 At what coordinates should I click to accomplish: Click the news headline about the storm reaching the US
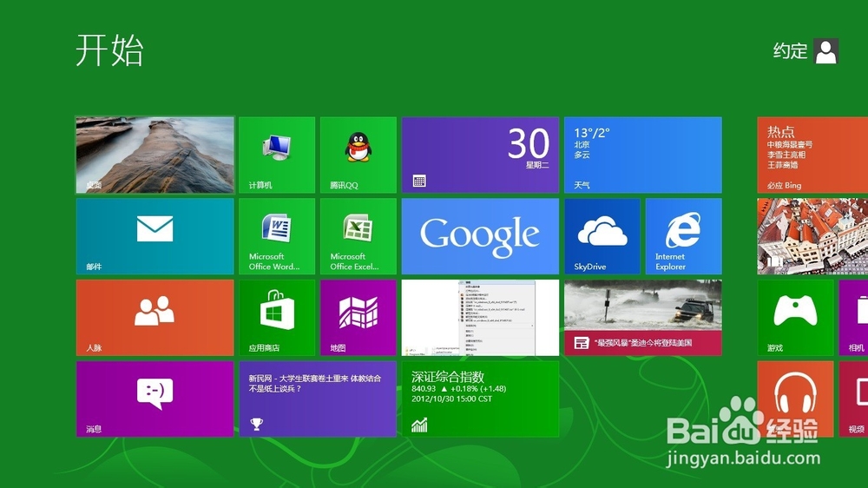tap(642, 343)
